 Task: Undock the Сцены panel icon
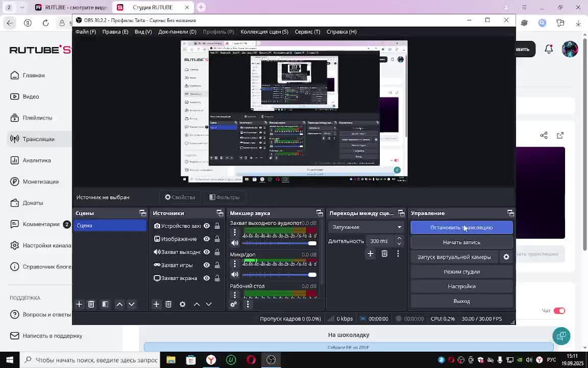(143, 213)
